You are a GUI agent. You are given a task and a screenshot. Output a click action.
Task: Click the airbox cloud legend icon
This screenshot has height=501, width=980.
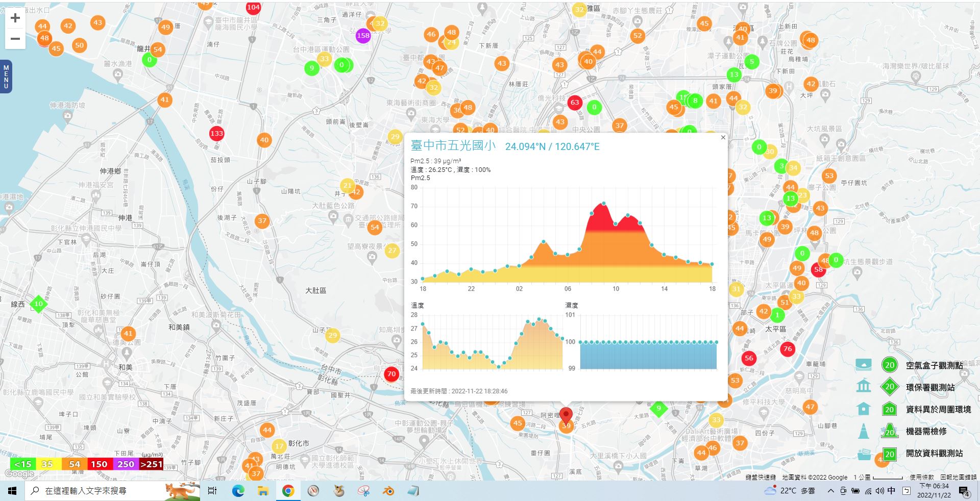tap(864, 364)
